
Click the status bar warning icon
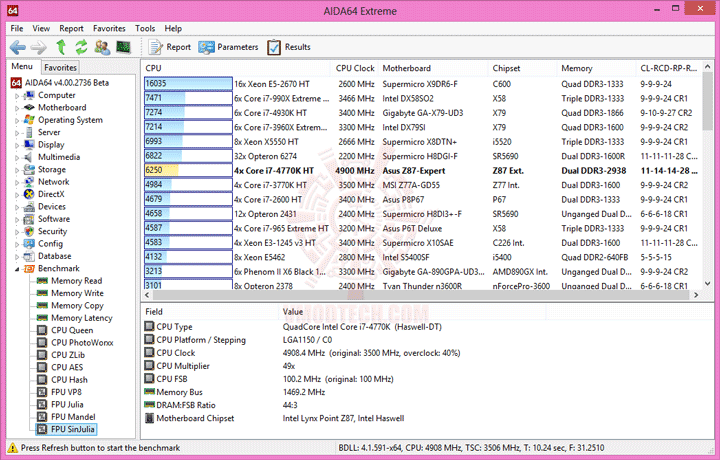(12, 448)
